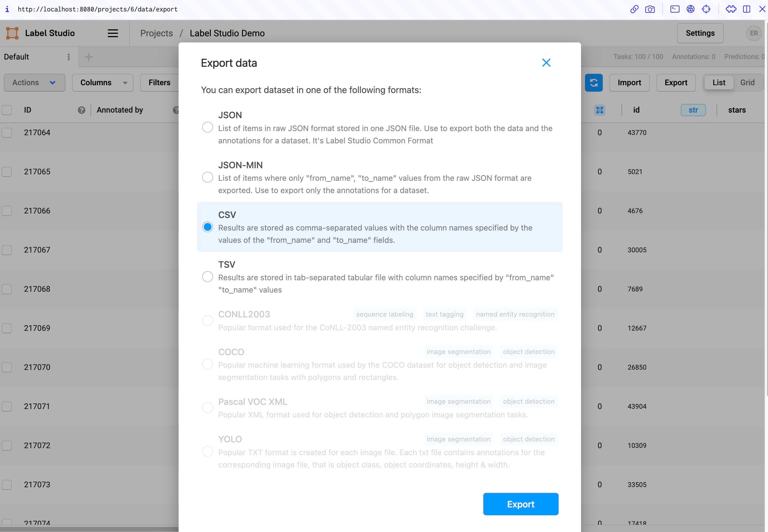Viewport: 768px width, 532px height.
Task: Click the page info icon in address bar
Action: pyautogui.click(x=7, y=9)
